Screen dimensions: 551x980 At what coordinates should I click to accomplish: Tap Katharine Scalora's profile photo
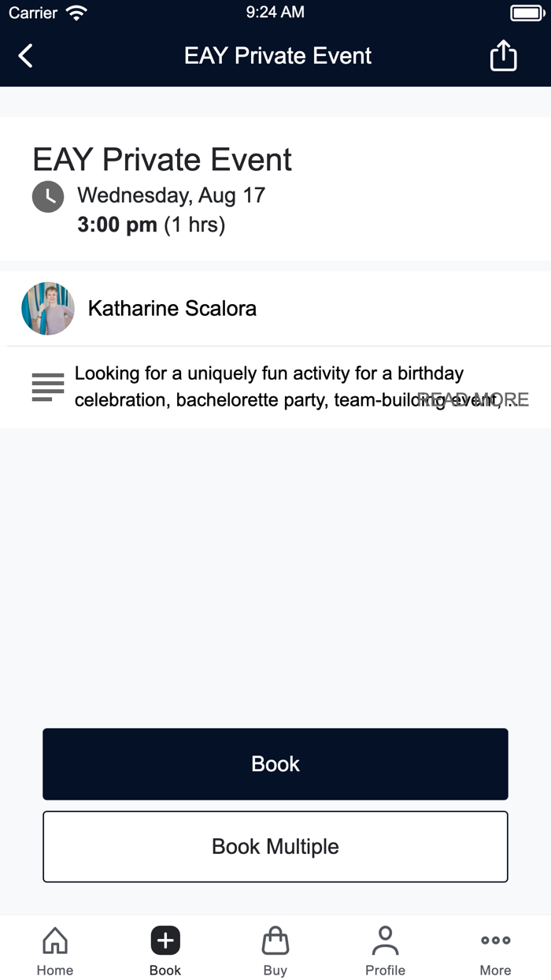pyautogui.click(x=48, y=309)
